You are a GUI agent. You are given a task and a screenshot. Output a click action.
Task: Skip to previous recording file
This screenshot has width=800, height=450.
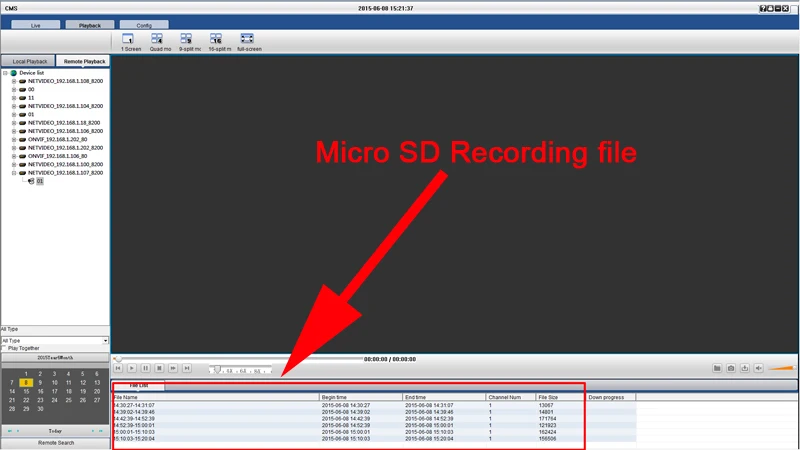click(x=118, y=368)
